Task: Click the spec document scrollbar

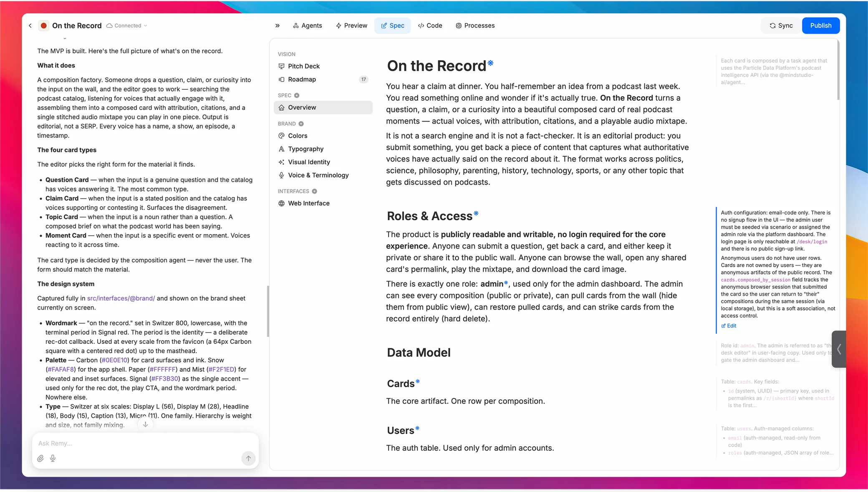Action: (x=838, y=70)
